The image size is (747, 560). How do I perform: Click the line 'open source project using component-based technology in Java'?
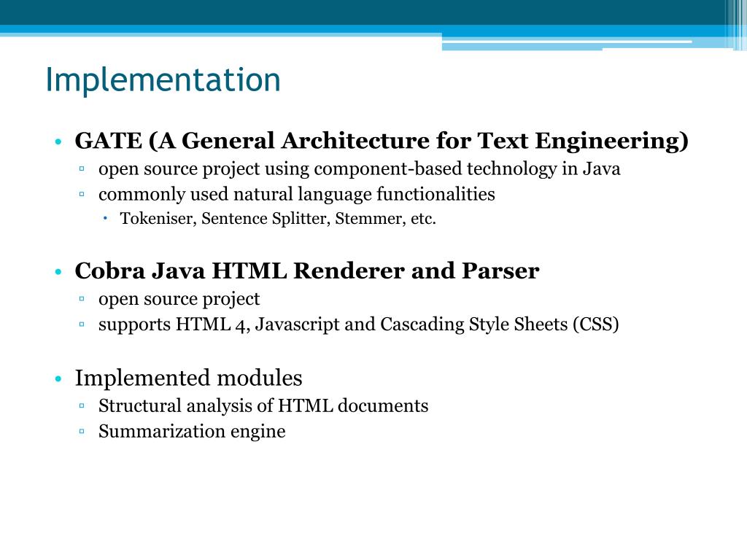click(x=359, y=169)
